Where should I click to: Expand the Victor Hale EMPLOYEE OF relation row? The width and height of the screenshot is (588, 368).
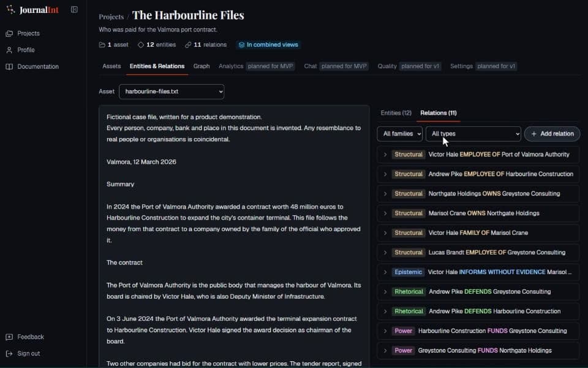pyautogui.click(x=385, y=155)
